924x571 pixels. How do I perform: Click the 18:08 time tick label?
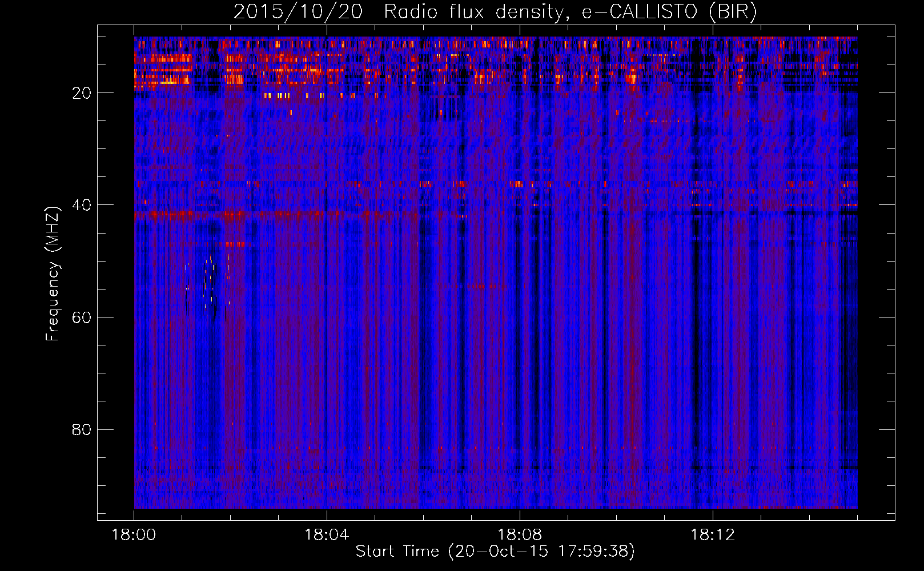coord(520,535)
